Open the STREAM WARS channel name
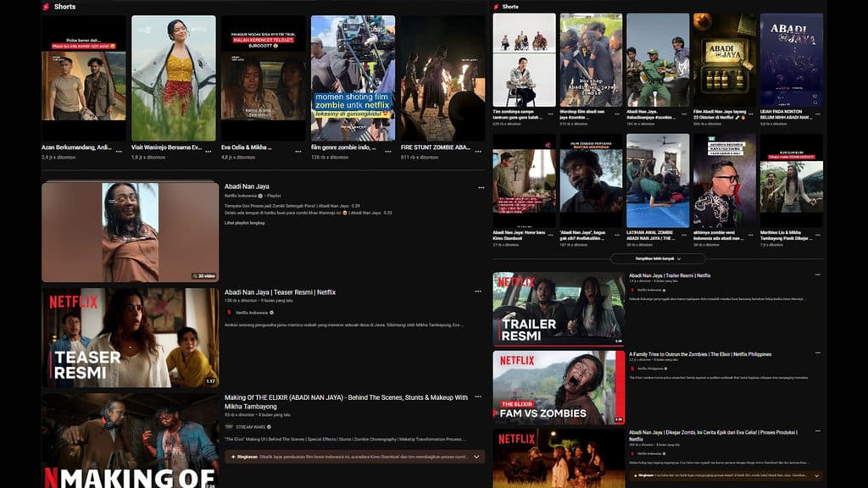The width and height of the screenshot is (868, 488). (250, 427)
